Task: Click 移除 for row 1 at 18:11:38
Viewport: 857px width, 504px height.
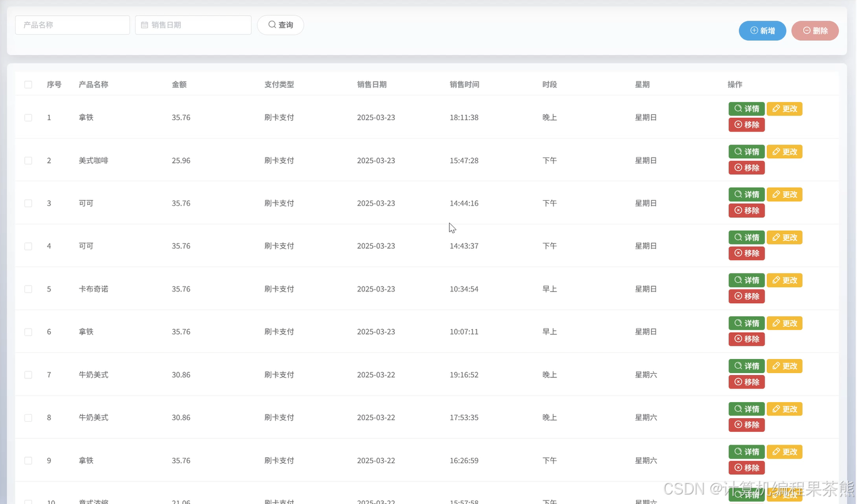Action: pos(746,125)
